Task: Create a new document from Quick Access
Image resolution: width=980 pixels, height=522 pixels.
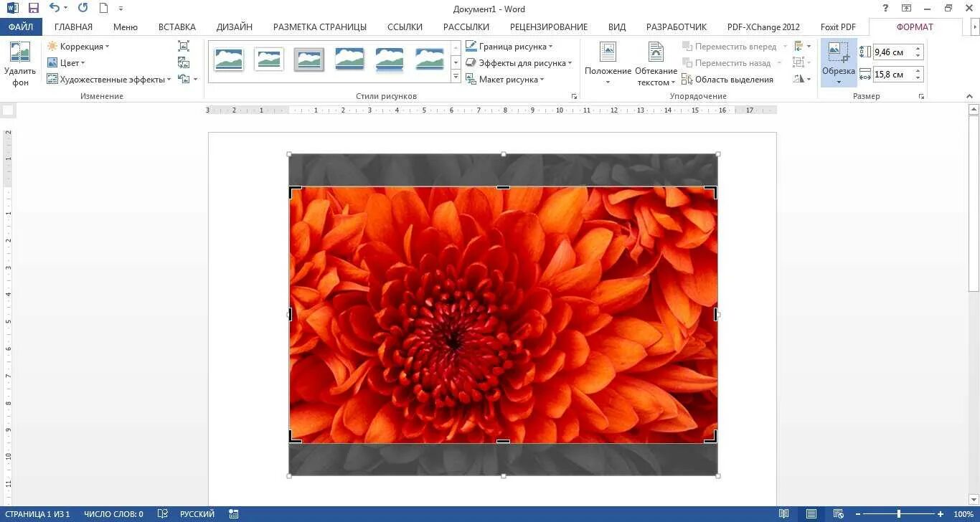Action: pos(103,9)
